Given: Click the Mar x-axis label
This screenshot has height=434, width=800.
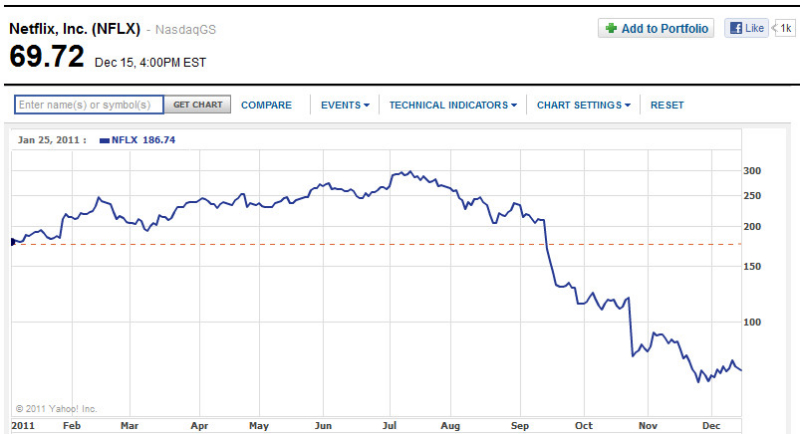Looking at the screenshot, I should click(x=130, y=426).
